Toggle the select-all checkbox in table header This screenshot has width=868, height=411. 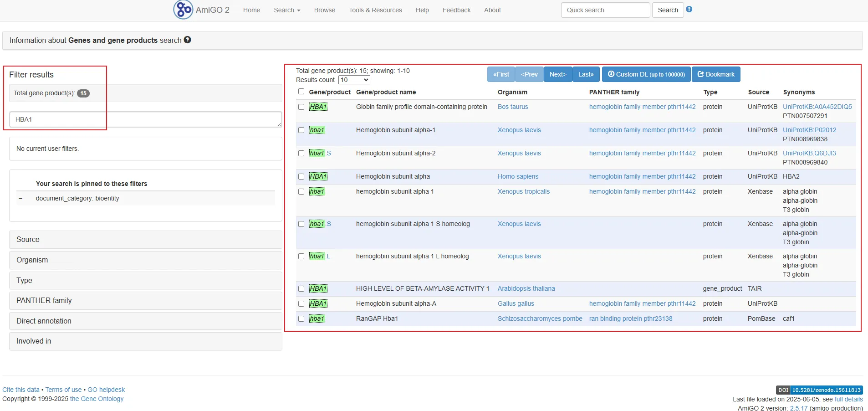301,92
